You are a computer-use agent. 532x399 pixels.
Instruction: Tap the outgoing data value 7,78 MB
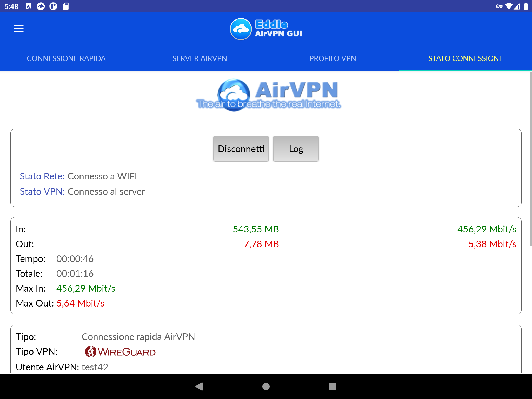pos(261,244)
